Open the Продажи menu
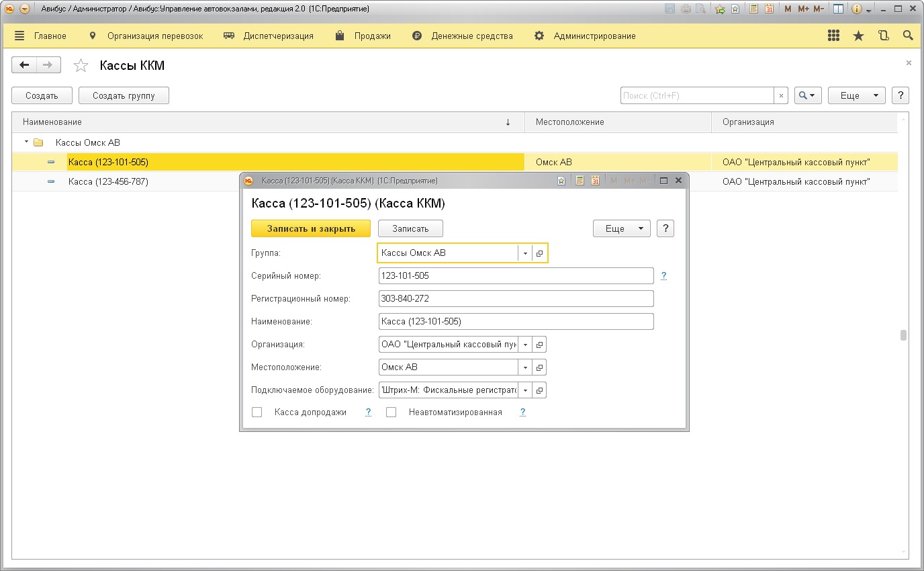 tap(363, 36)
